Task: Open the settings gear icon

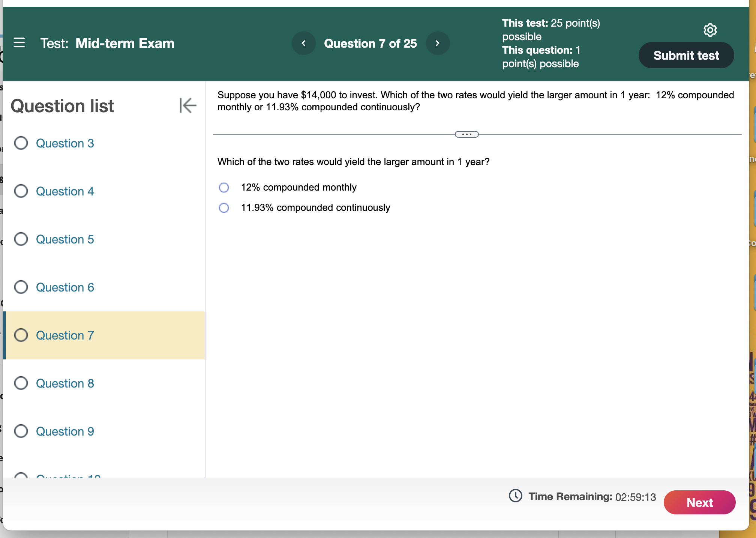Action: [x=710, y=30]
